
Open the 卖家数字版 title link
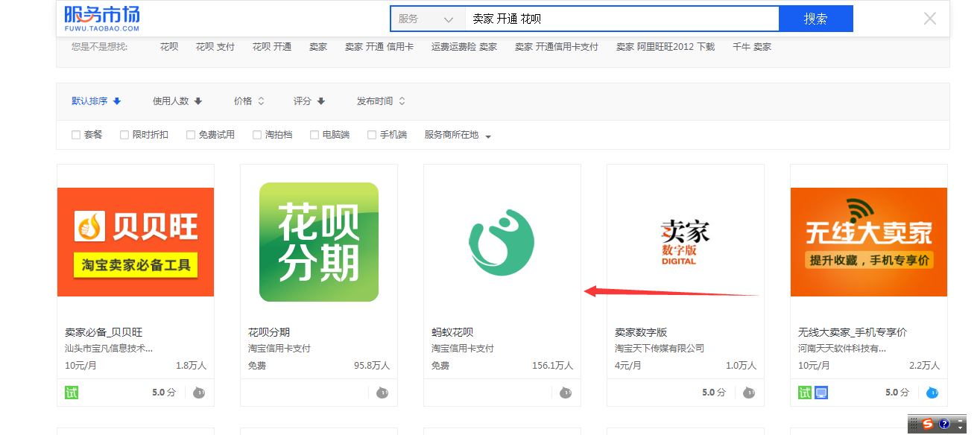641,332
